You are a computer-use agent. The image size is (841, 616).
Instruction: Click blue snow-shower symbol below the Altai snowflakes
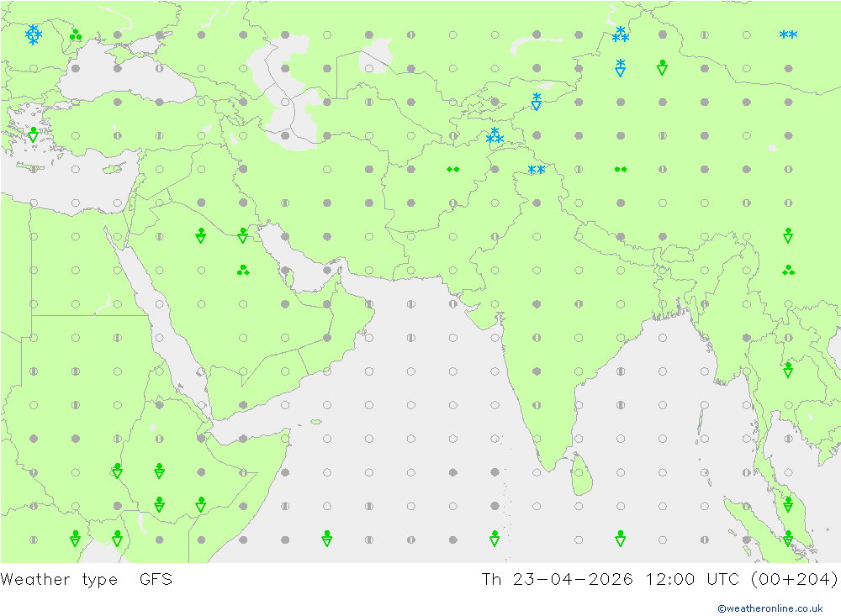click(x=621, y=68)
